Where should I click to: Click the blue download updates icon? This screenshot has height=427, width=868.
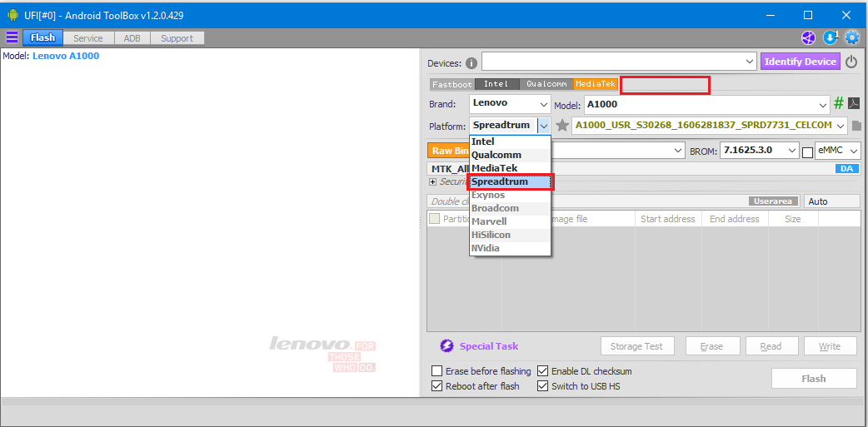click(x=830, y=37)
